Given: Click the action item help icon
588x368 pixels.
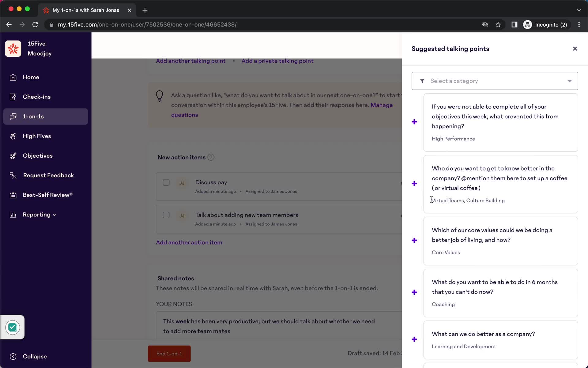Looking at the screenshot, I should [x=211, y=157].
